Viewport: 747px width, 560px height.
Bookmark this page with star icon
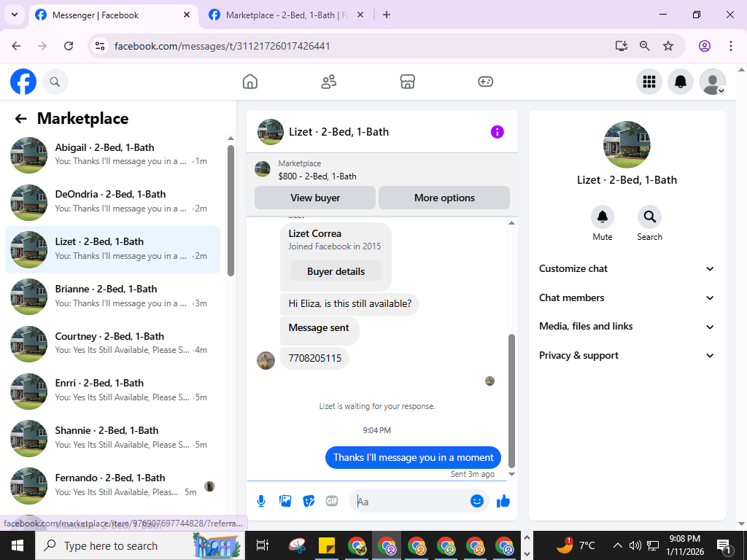[668, 46]
